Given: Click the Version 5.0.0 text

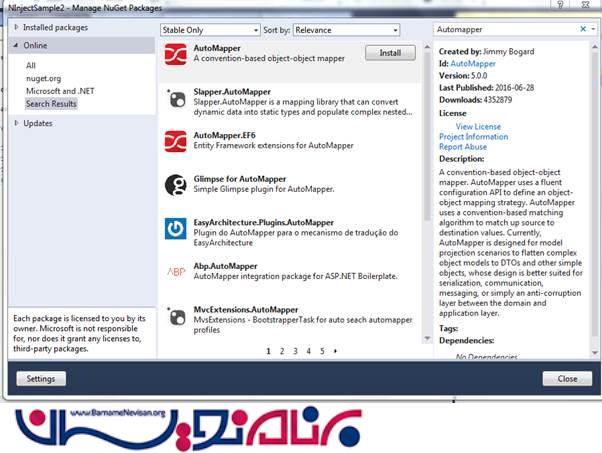Looking at the screenshot, I should coord(463,76).
